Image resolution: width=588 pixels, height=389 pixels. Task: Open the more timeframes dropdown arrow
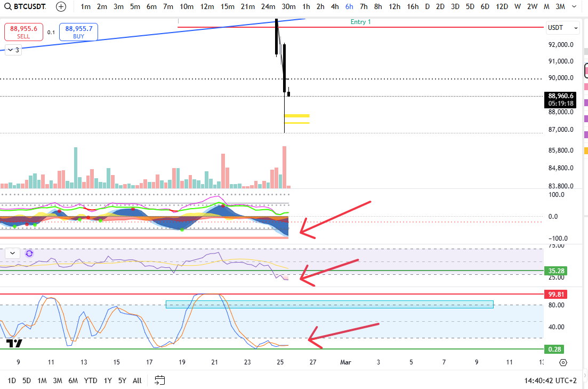(574, 6)
